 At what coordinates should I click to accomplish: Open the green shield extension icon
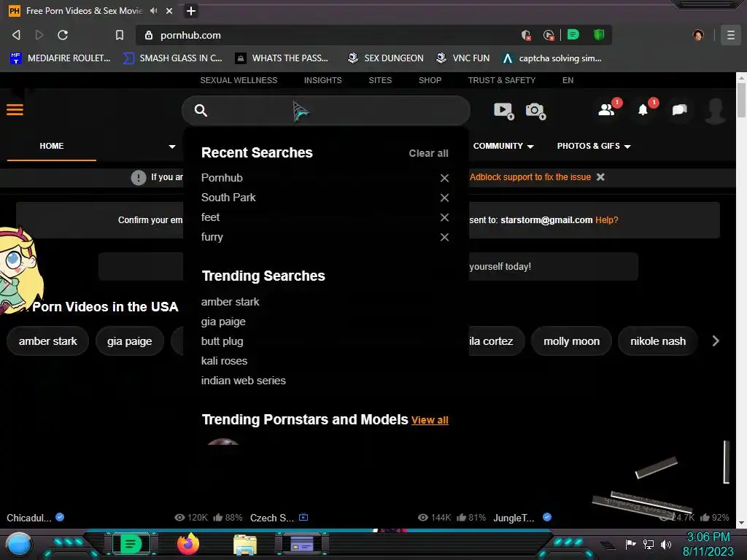click(599, 35)
